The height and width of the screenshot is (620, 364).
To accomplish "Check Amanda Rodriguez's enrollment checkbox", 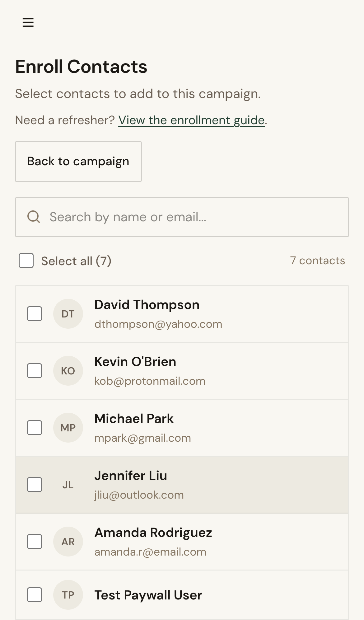I will [35, 541].
